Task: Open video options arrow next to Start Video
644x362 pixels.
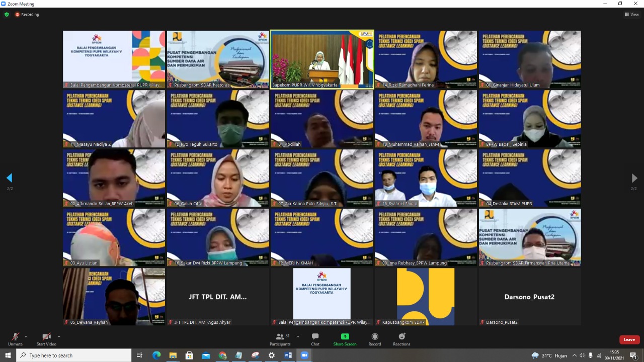Action: (x=59, y=337)
